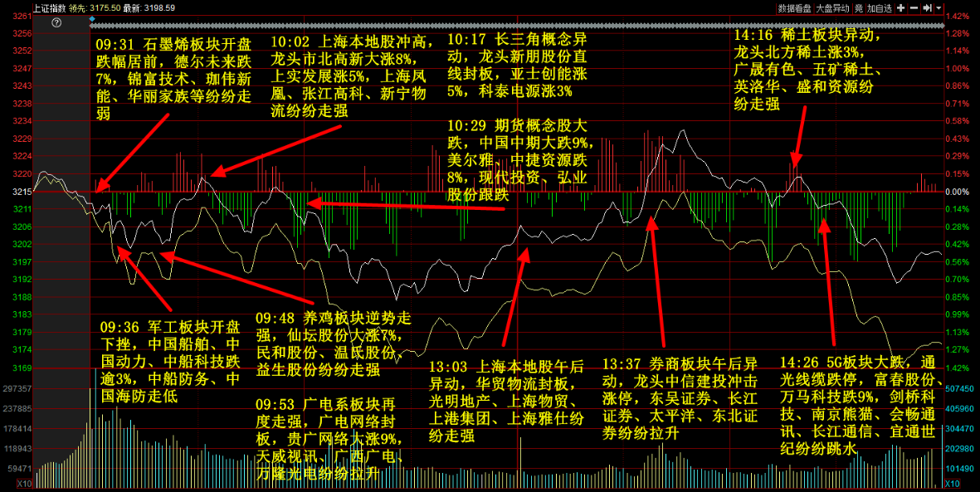Select the blue diamond timeline marker
The height and width of the screenshot is (492, 980).
[92, 19]
